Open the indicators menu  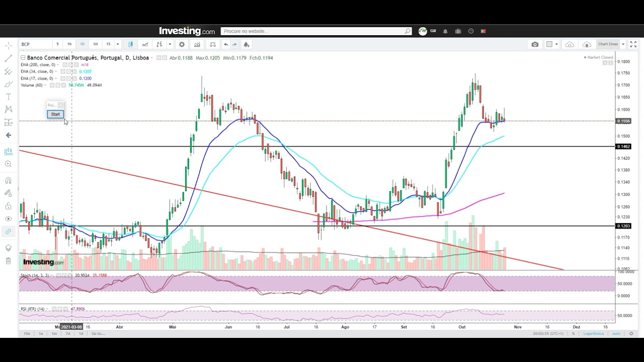tap(197, 44)
